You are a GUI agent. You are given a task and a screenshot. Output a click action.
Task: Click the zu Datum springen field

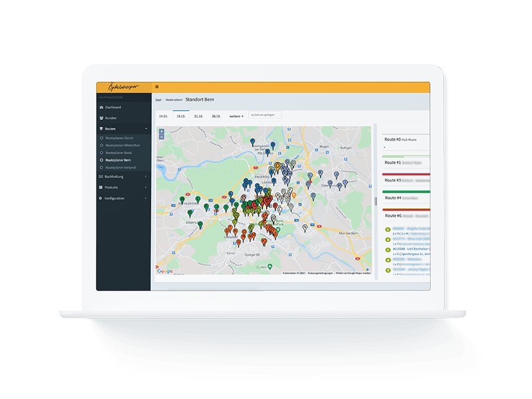[265, 115]
